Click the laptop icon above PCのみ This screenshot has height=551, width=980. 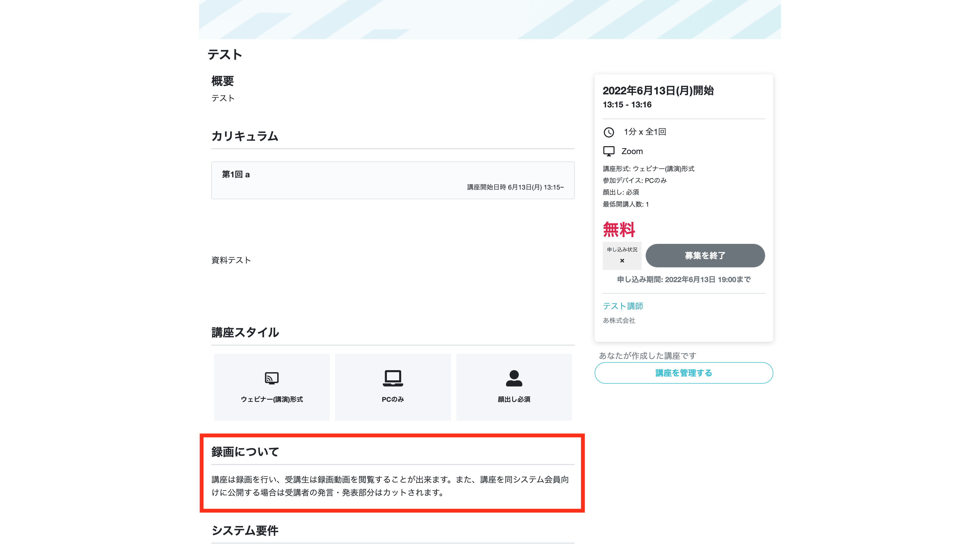click(393, 378)
